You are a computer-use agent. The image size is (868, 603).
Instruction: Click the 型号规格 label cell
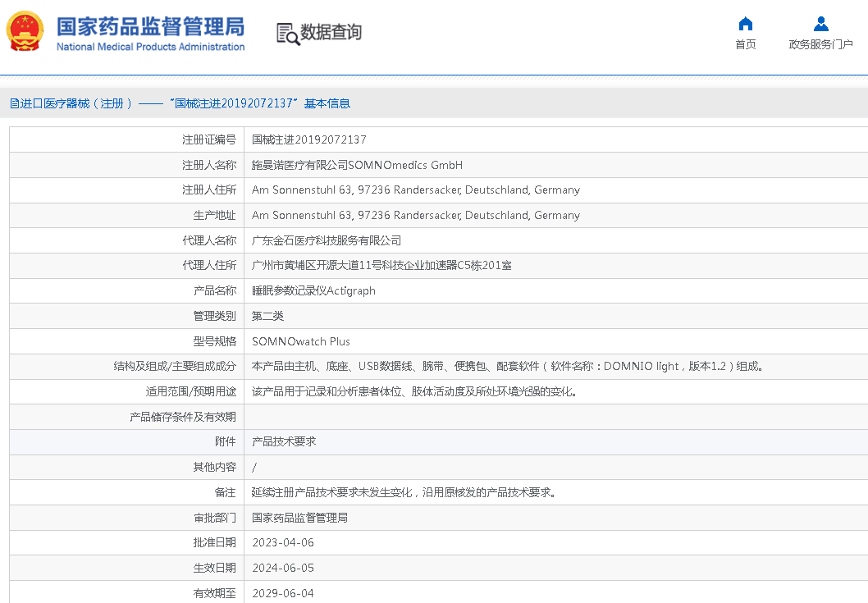127,341
